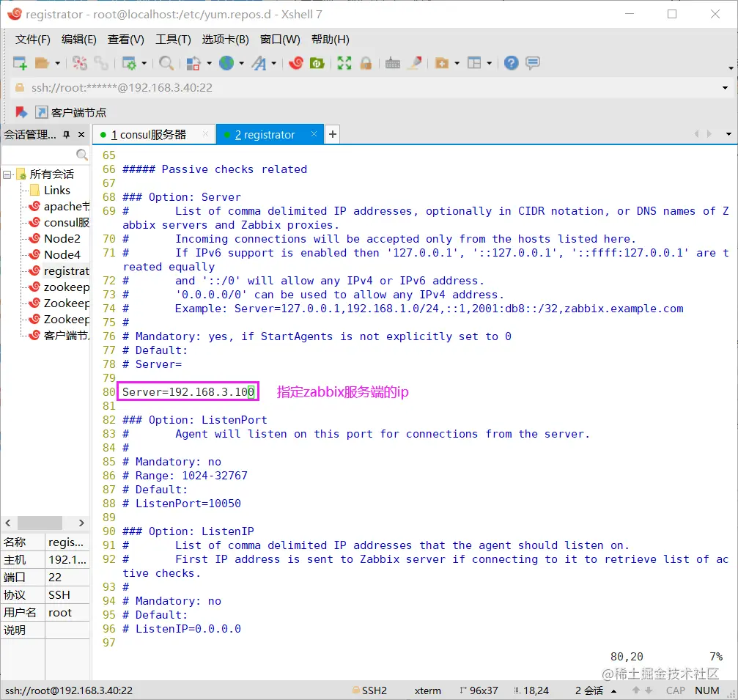The height and width of the screenshot is (700, 738).
Task: Expand the file transfer dropdown arrow
Action: [209, 63]
